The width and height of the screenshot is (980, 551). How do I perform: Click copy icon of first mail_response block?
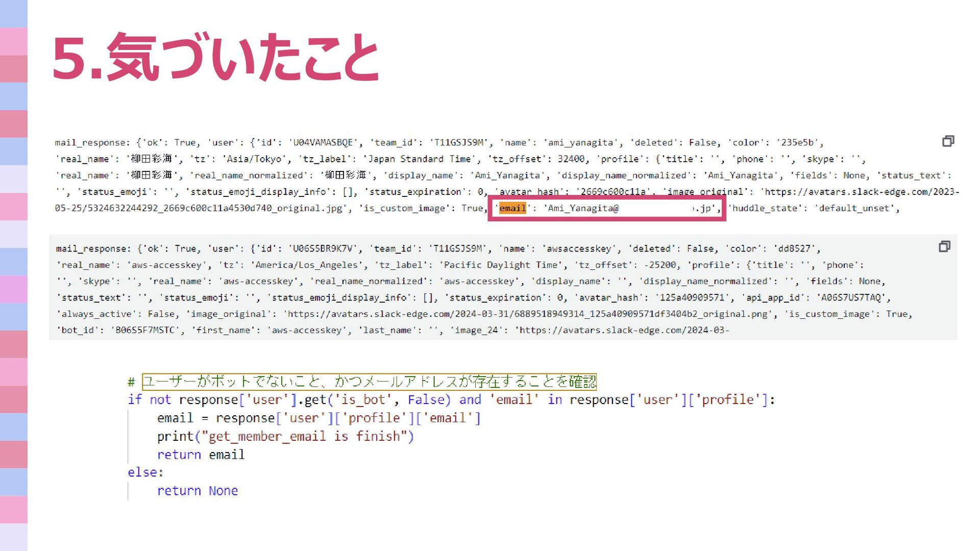[x=948, y=141]
